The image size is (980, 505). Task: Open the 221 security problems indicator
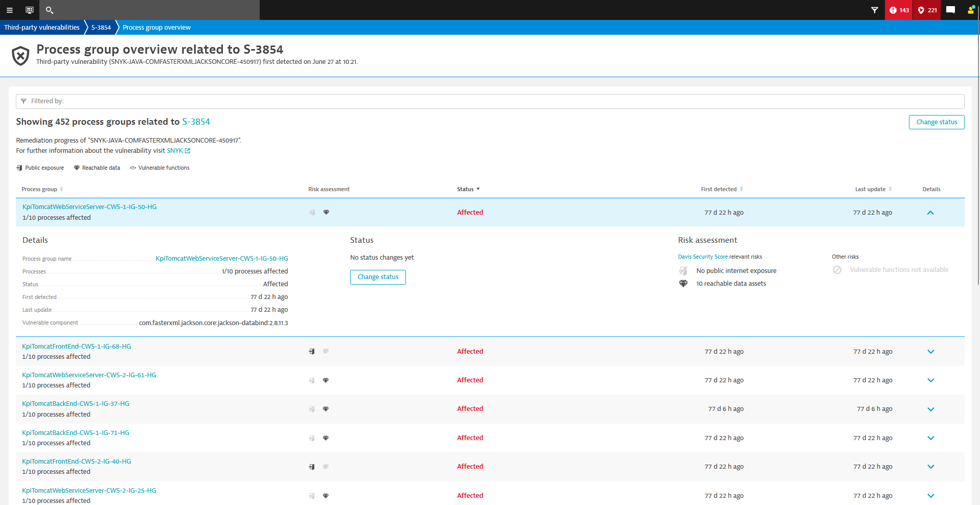click(x=927, y=10)
